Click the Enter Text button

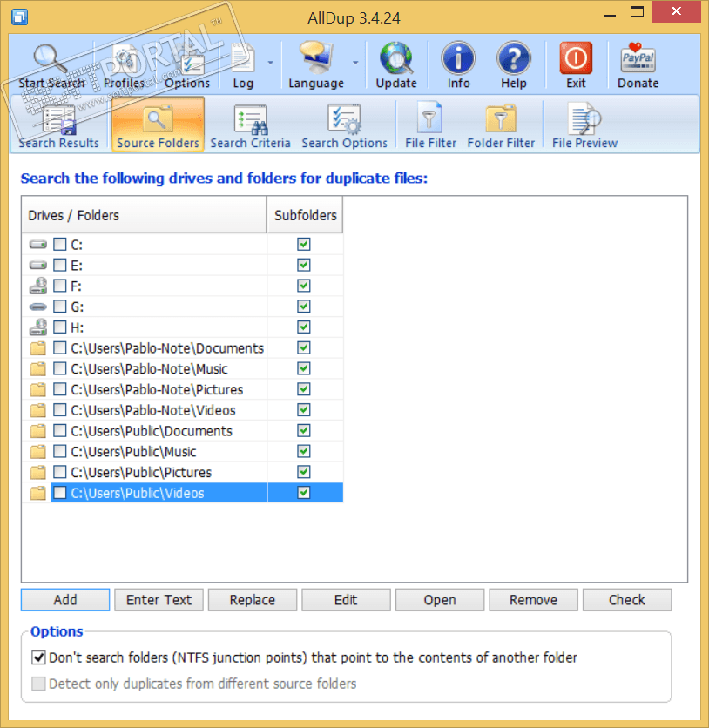pyautogui.click(x=159, y=600)
